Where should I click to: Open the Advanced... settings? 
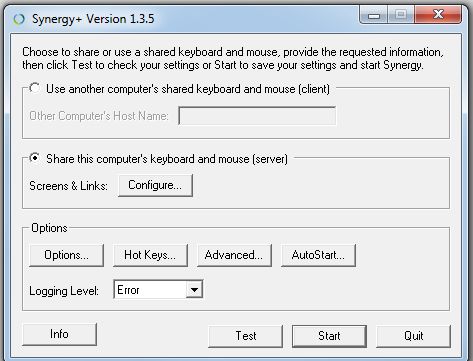(x=234, y=255)
